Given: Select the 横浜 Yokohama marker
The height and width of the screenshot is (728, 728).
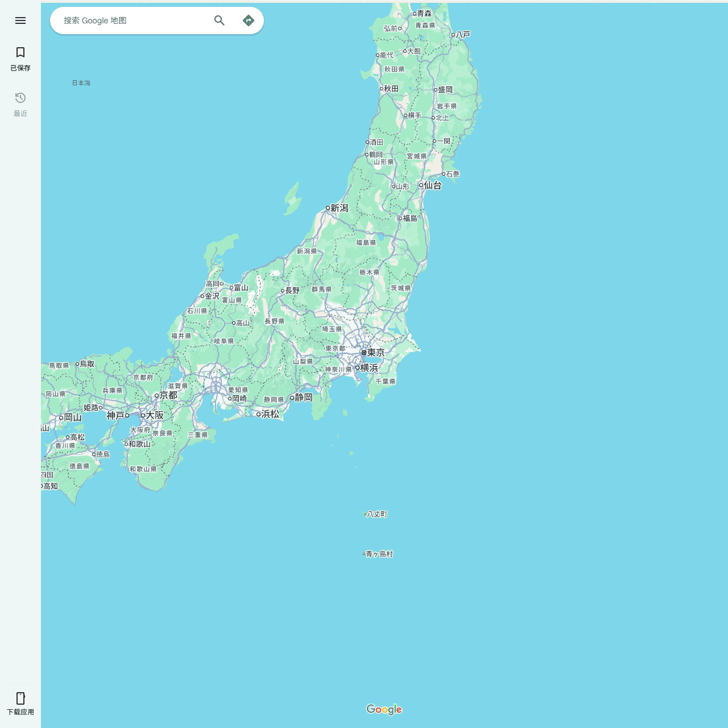Looking at the screenshot, I should click(357, 368).
